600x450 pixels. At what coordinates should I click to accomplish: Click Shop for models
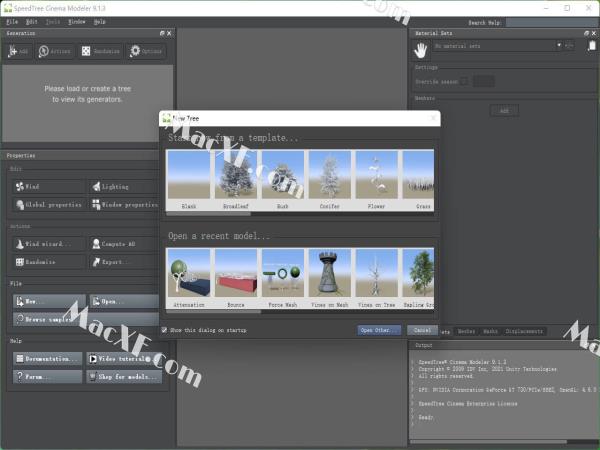tap(124, 377)
